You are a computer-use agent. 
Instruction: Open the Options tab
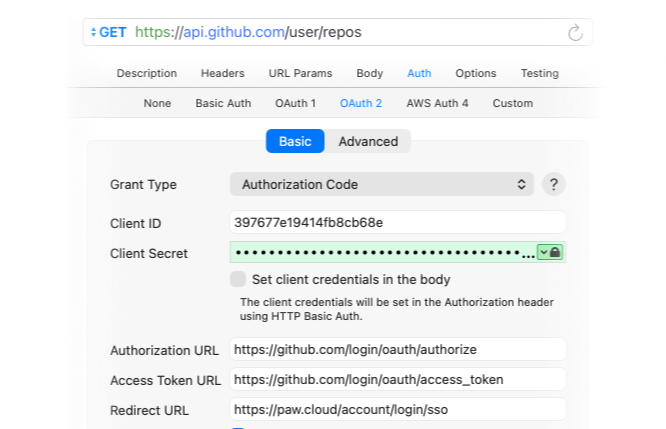tap(476, 73)
